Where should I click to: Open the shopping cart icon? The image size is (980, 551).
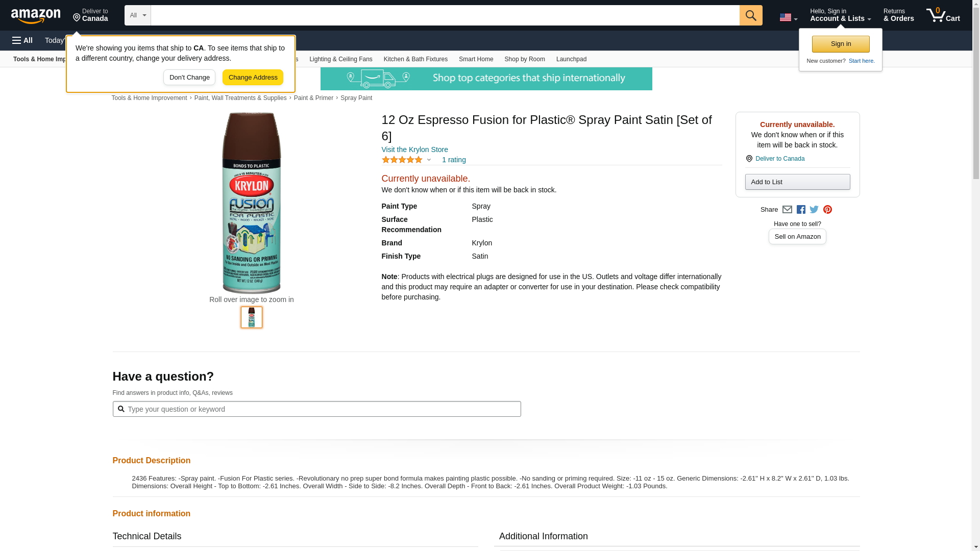(x=942, y=15)
